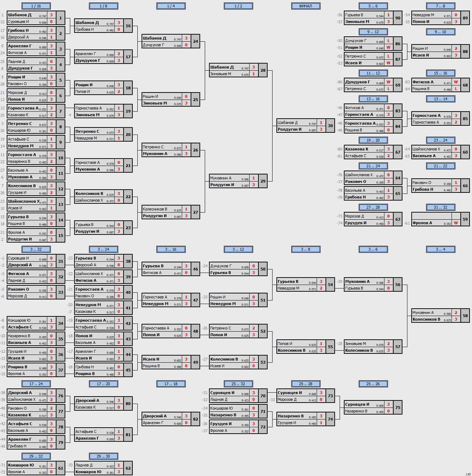Click the 'ФИНАЛ' round header

pyautogui.click(x=306, y=6)
